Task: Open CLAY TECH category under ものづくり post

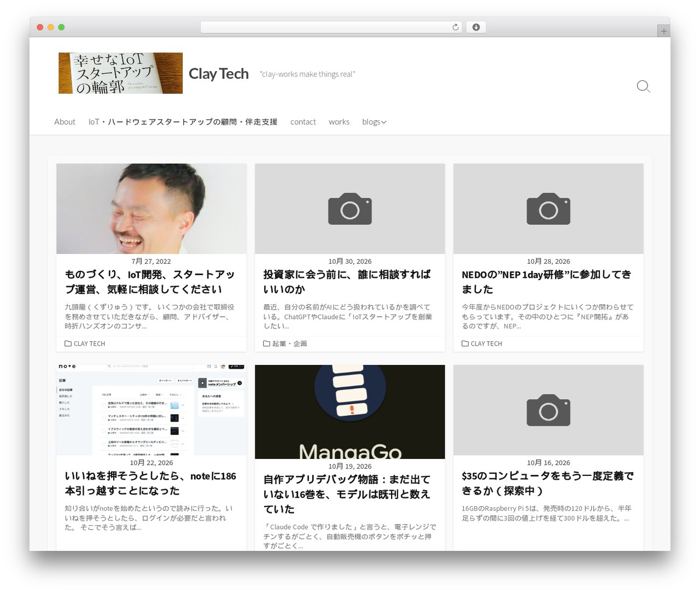Action: point(89,344)
